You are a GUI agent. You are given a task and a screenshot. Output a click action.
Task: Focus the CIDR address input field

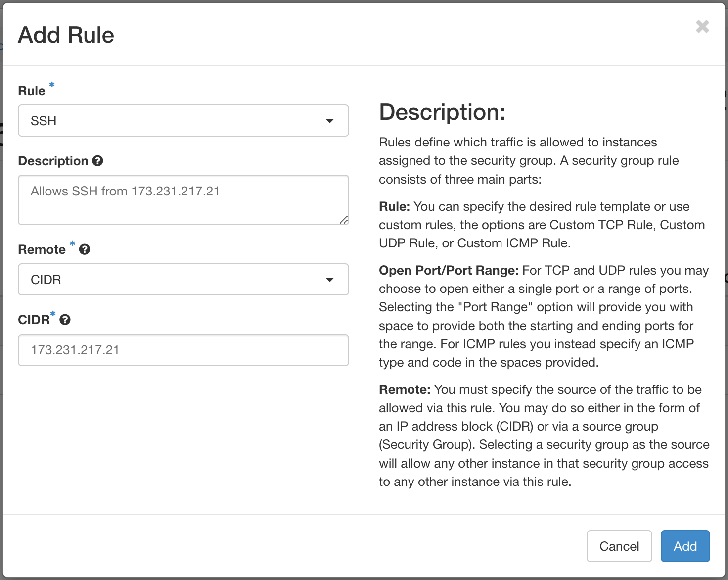pyautogui.click(x=183, y=350)
